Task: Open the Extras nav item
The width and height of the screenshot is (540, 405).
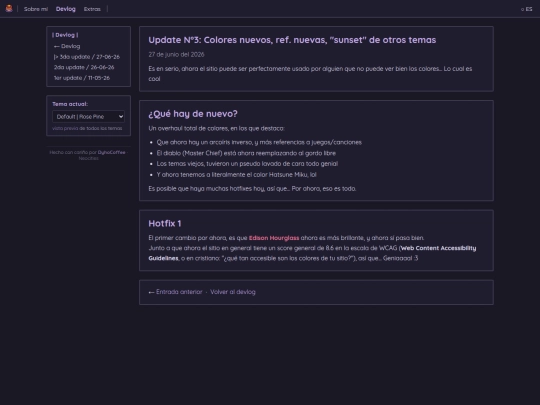Action: tap(92, 9)
